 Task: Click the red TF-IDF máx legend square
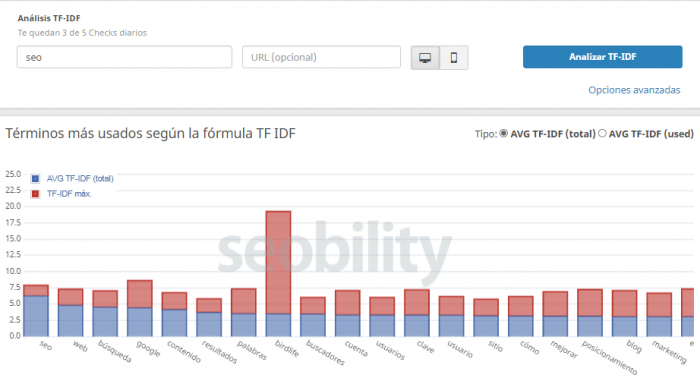coord(35,194)
